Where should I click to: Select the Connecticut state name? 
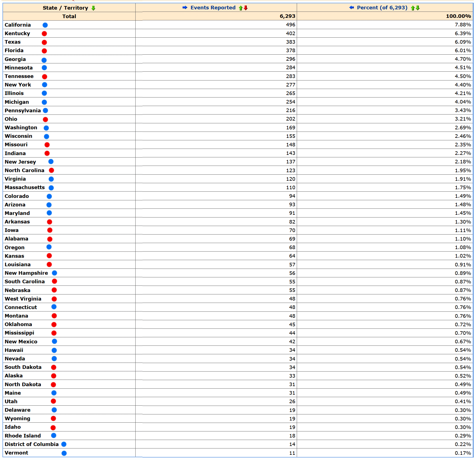click(x=21, y=308)
